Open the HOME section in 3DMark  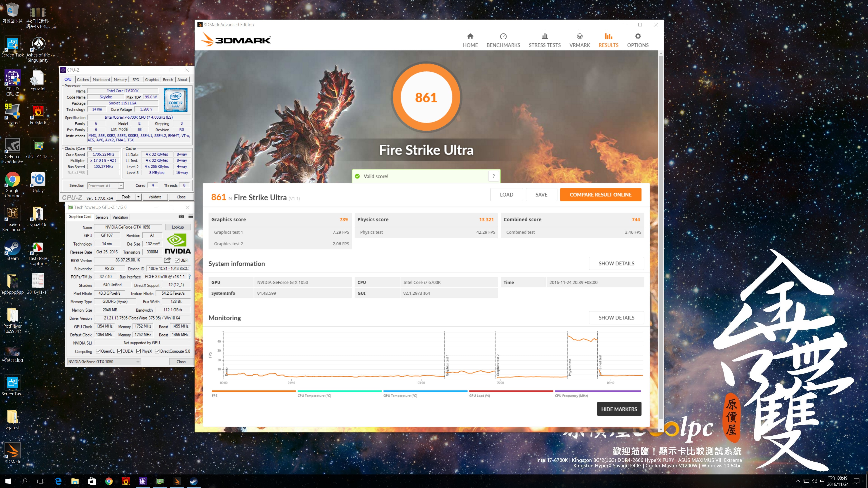tap(470, 40)
